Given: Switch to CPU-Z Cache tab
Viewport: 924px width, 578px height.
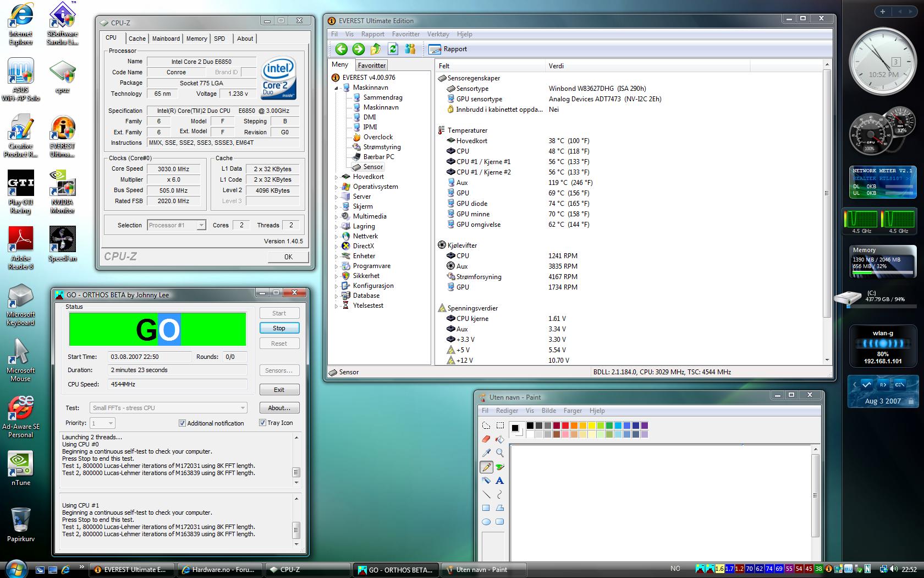Looking at the screenshot, I should pyautogui.click(x=137, y=39).
